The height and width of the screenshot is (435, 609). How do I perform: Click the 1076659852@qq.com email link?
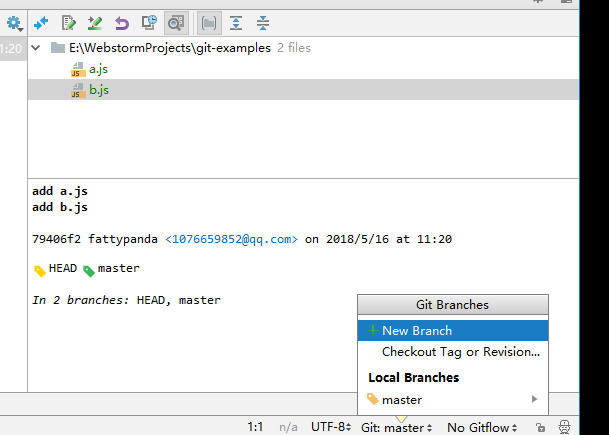[x=231, y=239]
